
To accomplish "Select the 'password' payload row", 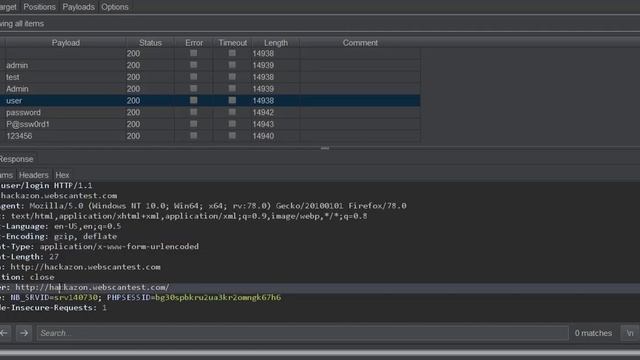I will coord(210,112).
